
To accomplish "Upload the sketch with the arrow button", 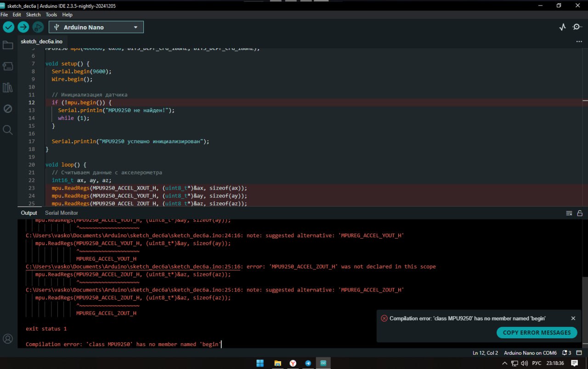I will pos(23,27).
